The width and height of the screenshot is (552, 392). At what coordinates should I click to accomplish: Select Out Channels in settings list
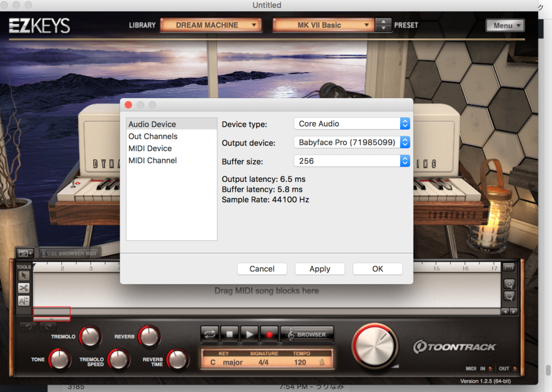153,136
